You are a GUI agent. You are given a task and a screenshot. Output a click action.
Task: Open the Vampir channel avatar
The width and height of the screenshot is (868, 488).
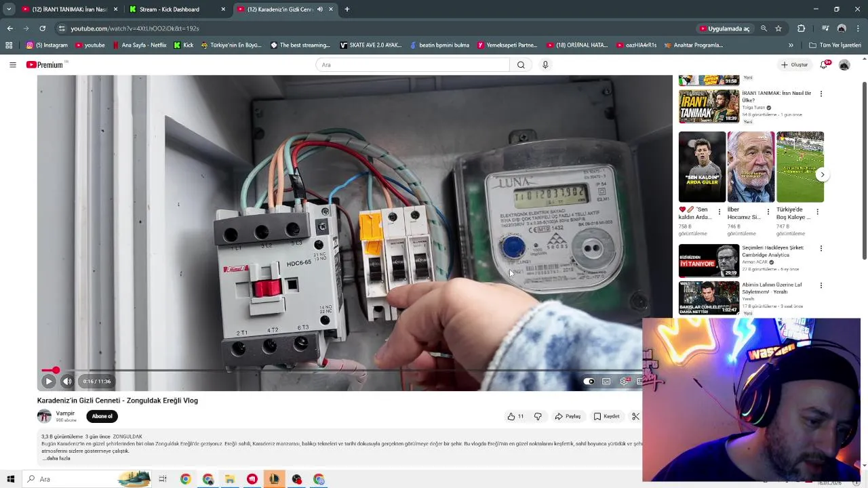point(44,416)
